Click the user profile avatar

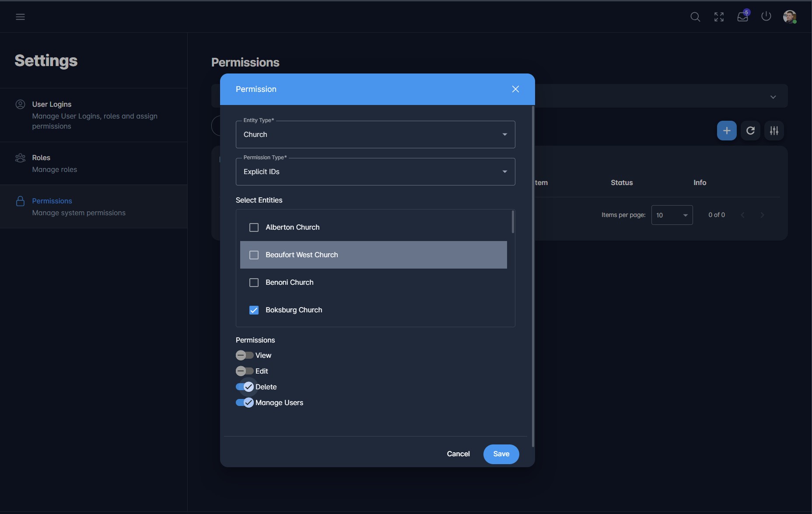click(x=791, y=17)
